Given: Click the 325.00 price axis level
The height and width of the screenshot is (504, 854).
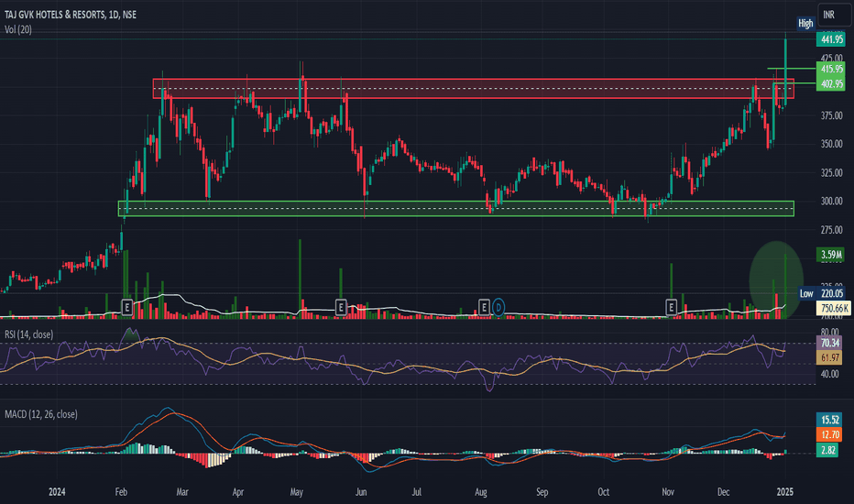Looking at the screenshot, I should (x=832, y=172).
